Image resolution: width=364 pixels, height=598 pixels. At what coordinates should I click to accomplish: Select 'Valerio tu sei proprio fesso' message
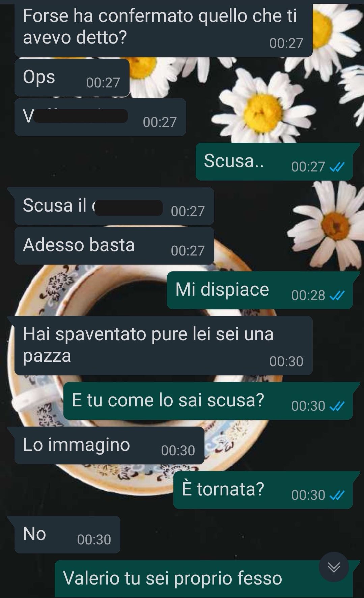point(204,579)
